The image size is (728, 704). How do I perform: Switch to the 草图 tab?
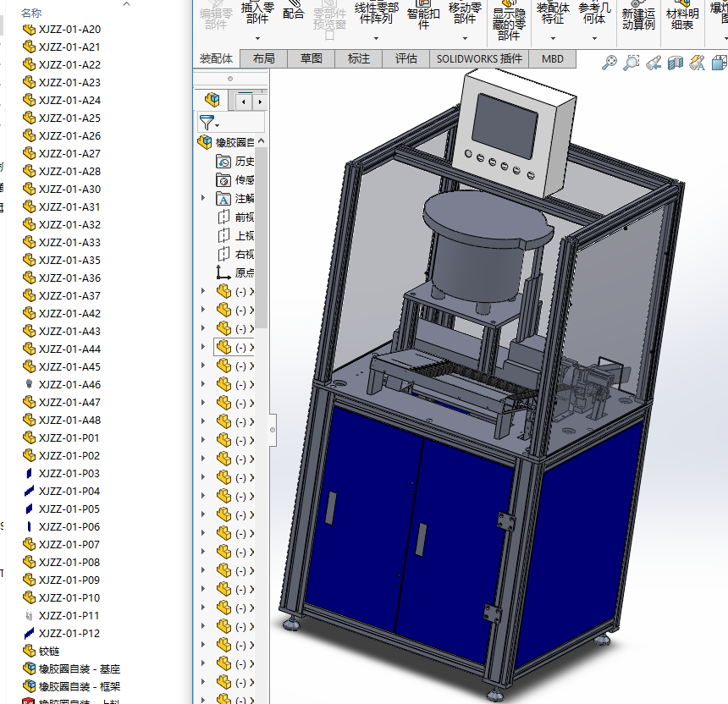311,58
